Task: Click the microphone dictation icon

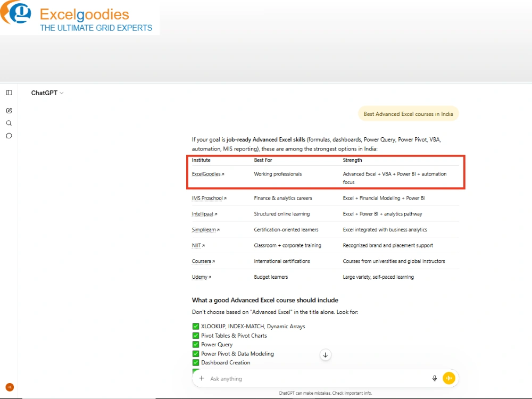Action: tap(435, 378)
